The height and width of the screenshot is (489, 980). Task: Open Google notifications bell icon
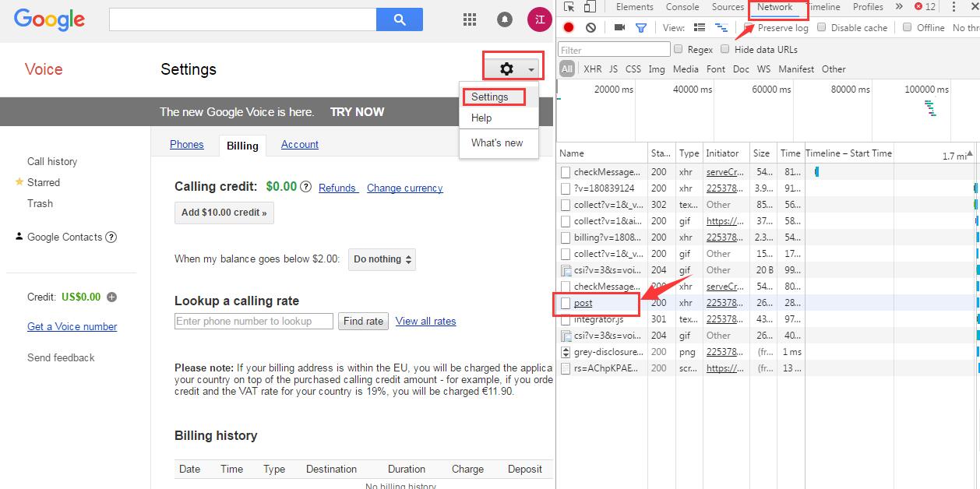point(505,19)
